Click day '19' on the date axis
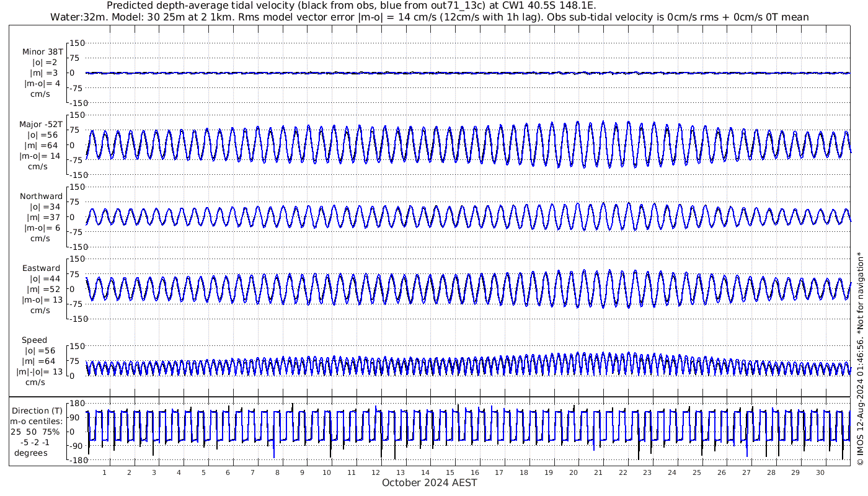Image resolution: width=868 pixels, height=496 pixels. click(x=549, y=472)
